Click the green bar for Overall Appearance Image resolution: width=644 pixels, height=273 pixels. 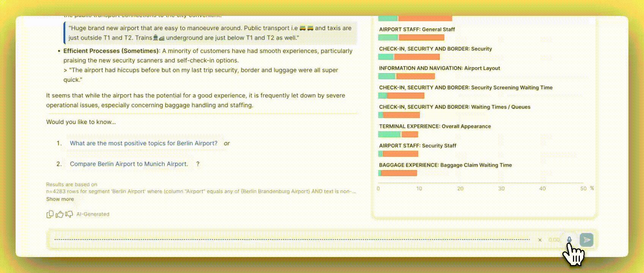point(389,134)
